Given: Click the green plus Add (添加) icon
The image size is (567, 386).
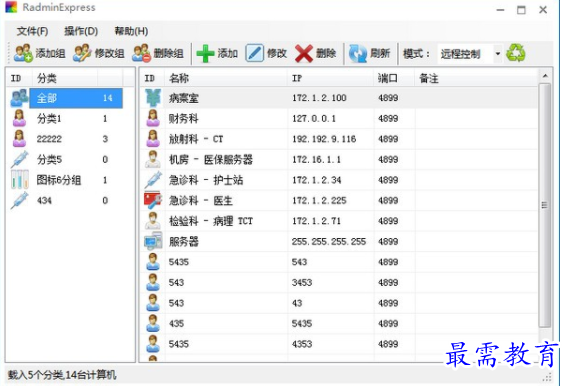Looking at the screenshot, I should click(205, 54).
